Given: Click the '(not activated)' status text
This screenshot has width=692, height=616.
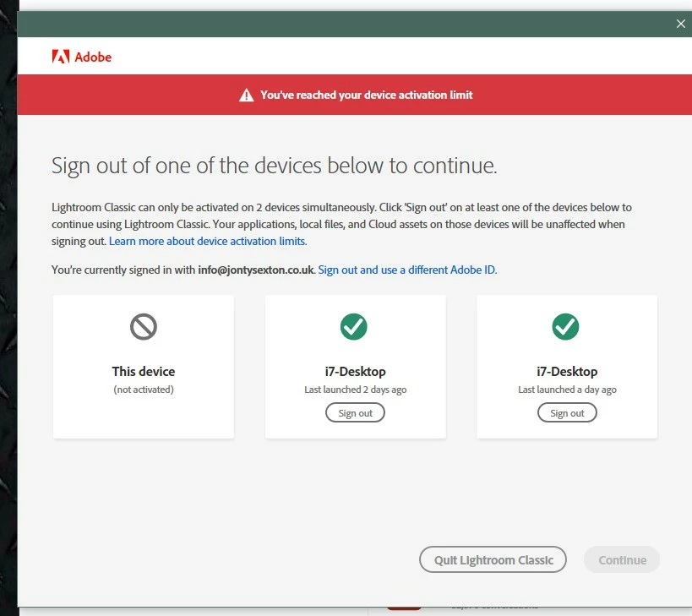Looking at the screenshot, I should pyautogui.click(x=144, y=390).
